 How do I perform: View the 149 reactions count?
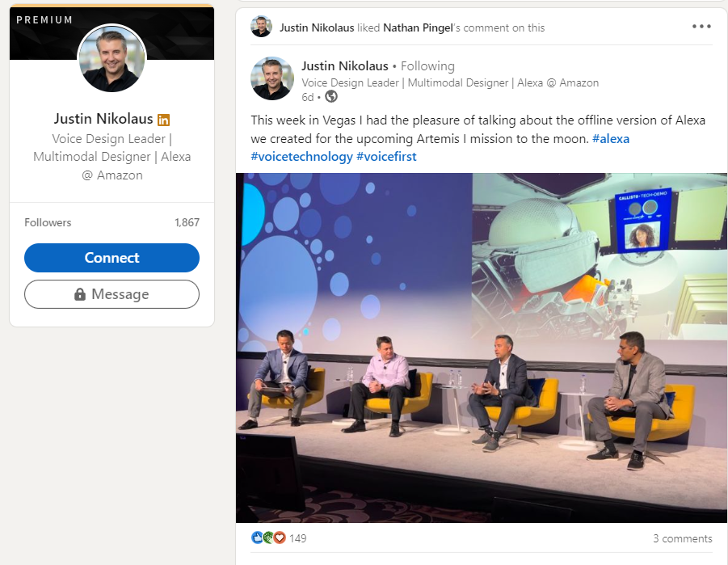pos(297,538)
